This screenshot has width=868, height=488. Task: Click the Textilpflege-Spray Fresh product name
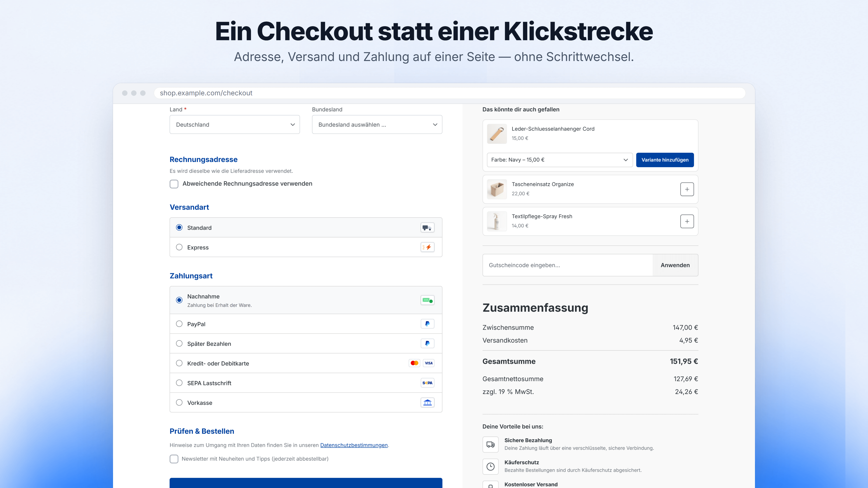point(542,216)
